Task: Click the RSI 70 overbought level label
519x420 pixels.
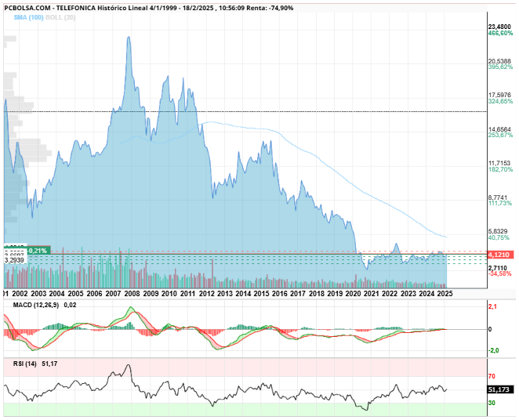Action: click(492, 376)
